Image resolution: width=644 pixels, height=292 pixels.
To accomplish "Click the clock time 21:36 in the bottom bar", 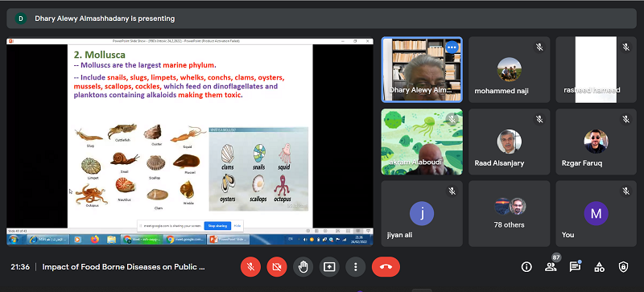I will pyautogui.click(x=20, y=267).
